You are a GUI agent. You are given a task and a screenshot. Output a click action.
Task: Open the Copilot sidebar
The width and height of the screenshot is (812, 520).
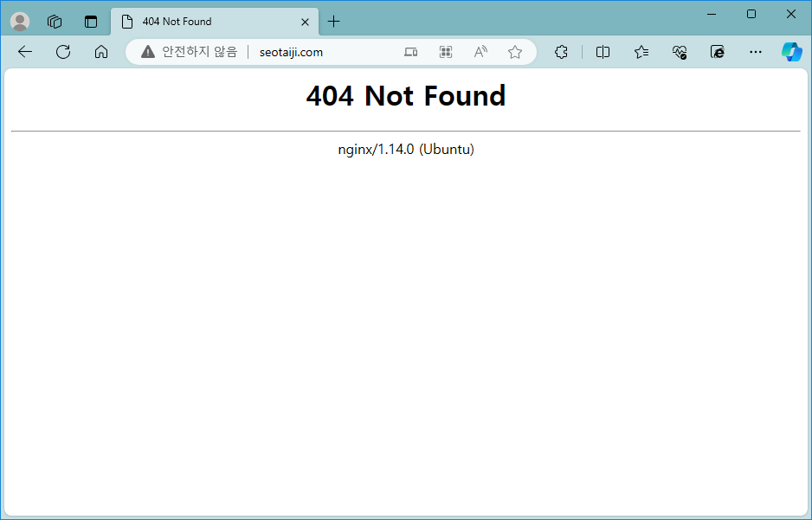(792, 52)
